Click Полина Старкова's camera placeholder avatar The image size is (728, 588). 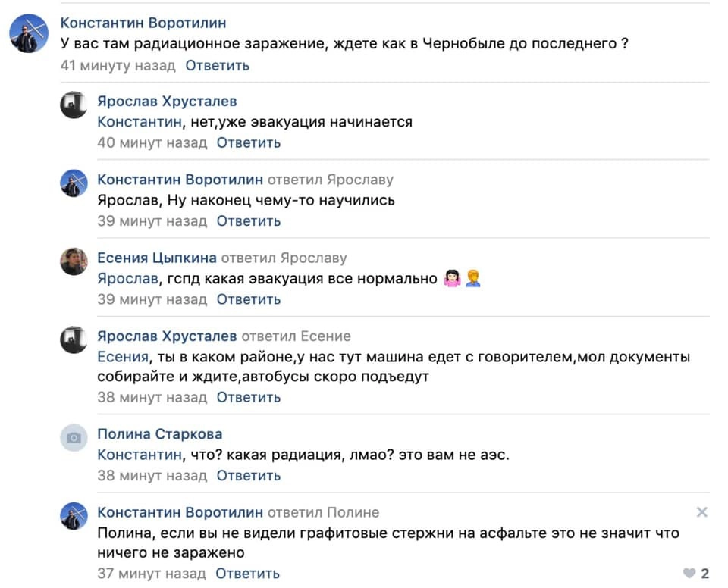coord(74,437)
